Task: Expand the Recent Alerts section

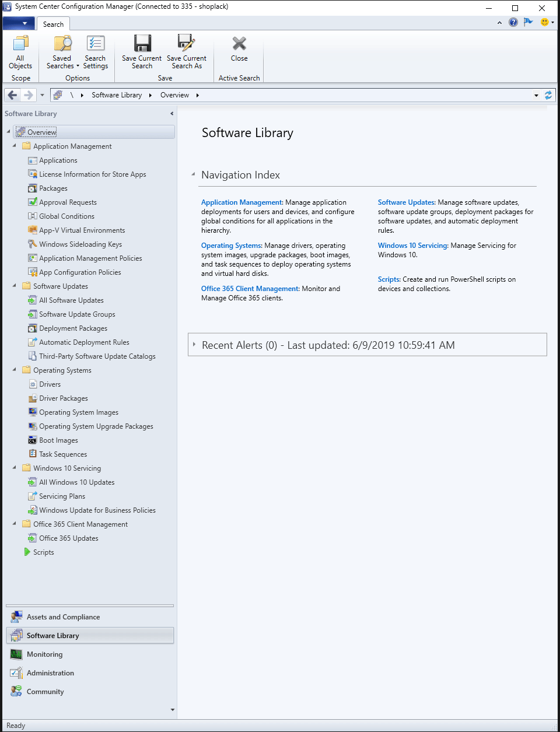Action: (194, 345)
